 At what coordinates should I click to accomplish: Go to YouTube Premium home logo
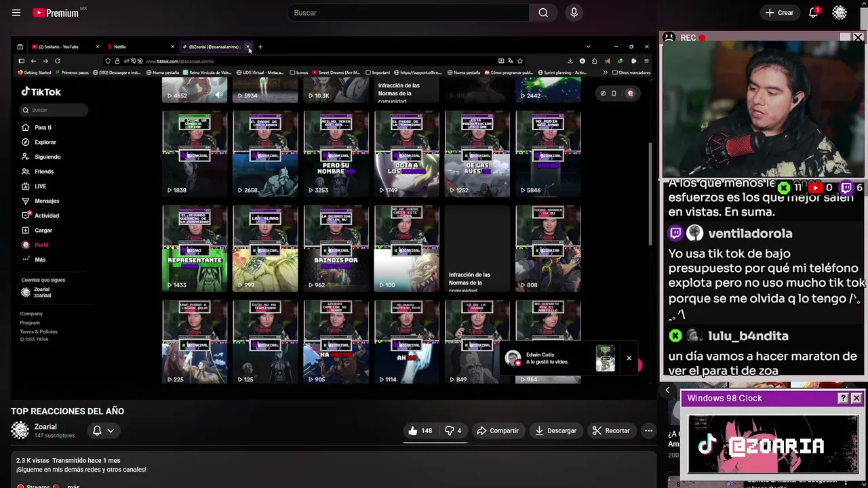click(56, 13)
